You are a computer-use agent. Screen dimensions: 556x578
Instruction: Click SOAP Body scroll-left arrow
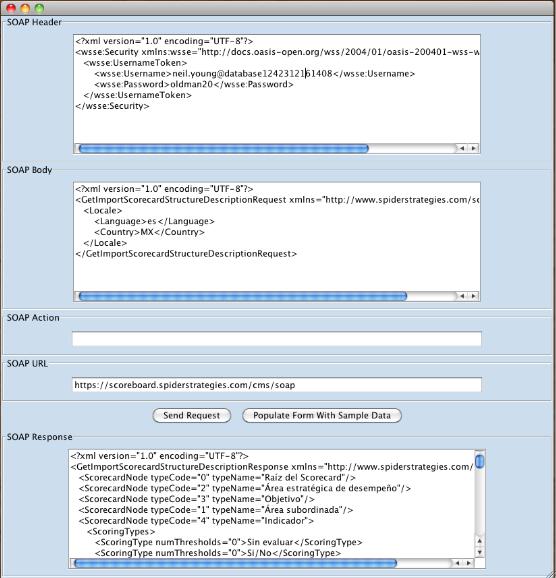click(462, 296)
